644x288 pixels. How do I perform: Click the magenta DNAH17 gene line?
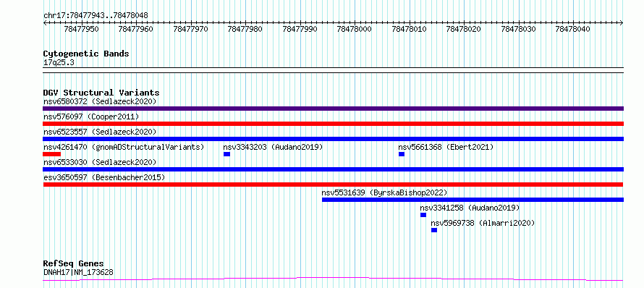[333, 279]
